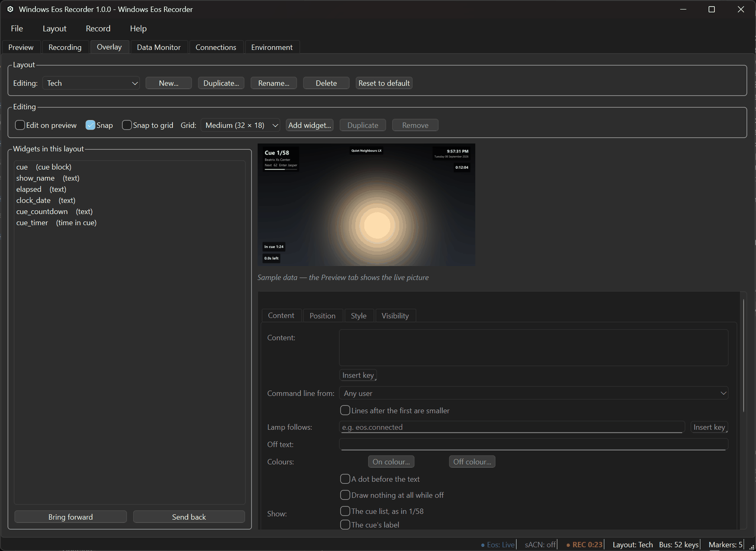Click the New... layout button

coord(169,83)
